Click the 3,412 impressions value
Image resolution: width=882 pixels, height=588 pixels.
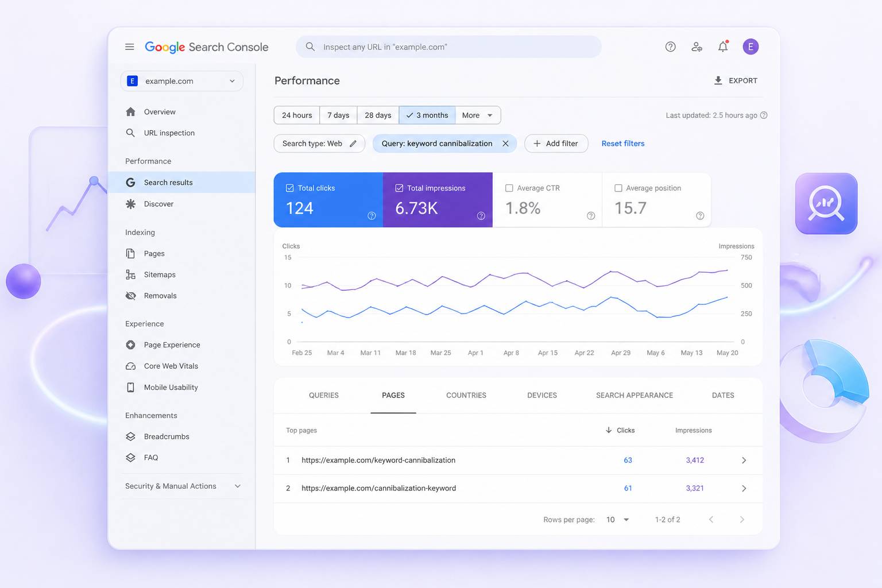tap(695, 461)
